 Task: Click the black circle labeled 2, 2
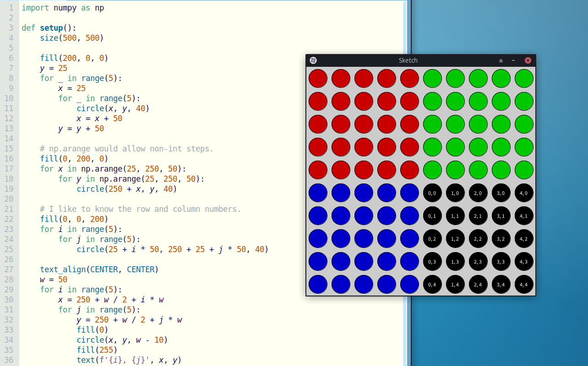(478, 239)
